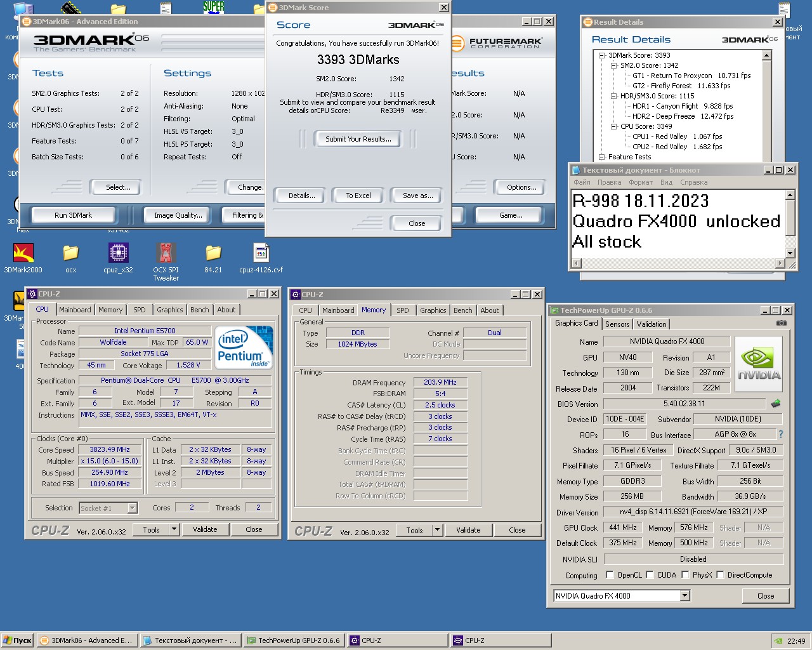812x650 pixels.
Task: Open Tools dropdown arrow in CPU-Z CPU window
Action: tap(174, 529)
